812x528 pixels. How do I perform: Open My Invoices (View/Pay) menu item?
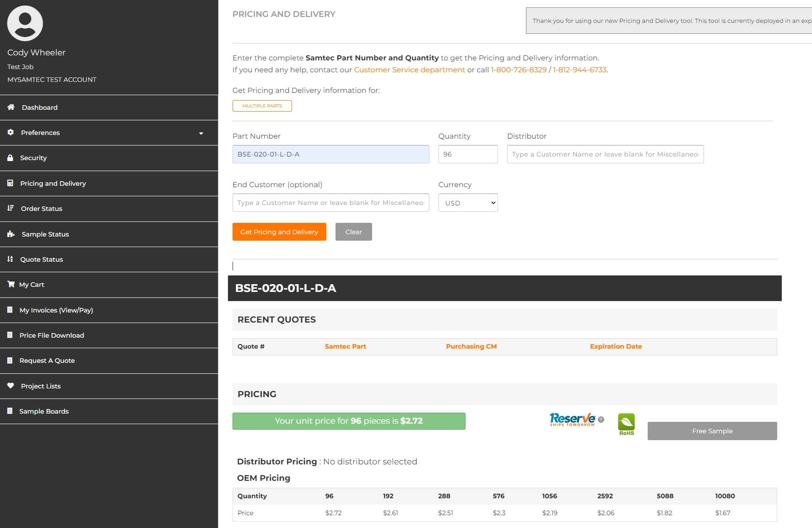pyautogui.click(x=109, y=310)
